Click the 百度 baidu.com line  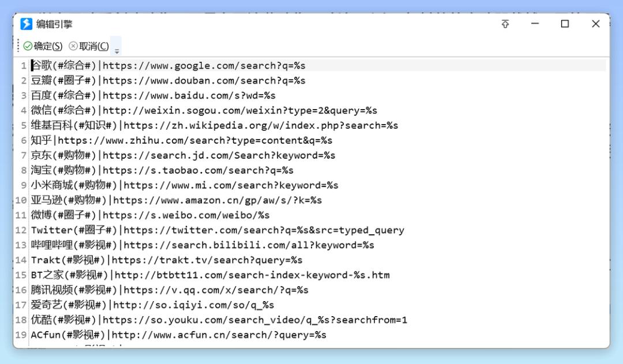[153, 95]
